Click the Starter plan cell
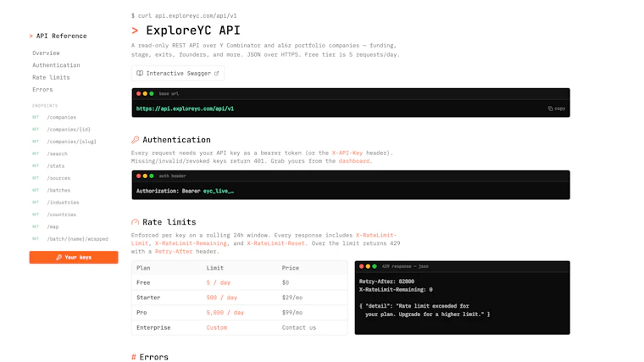This screenshot has height=362, width=644. pos(148,298)
